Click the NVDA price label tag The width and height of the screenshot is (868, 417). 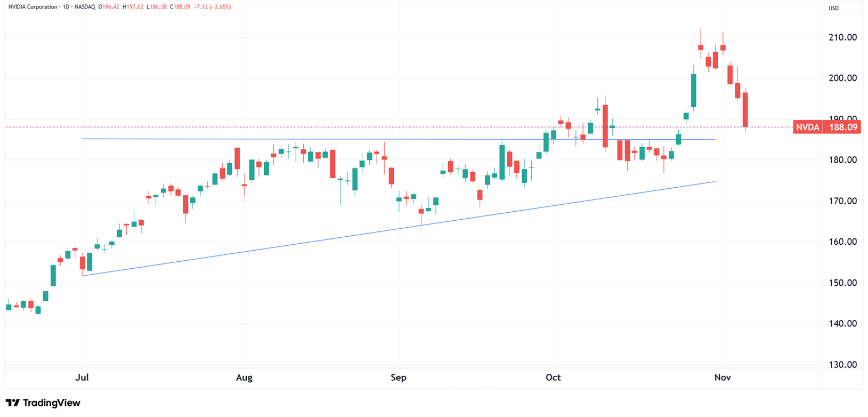808,127
